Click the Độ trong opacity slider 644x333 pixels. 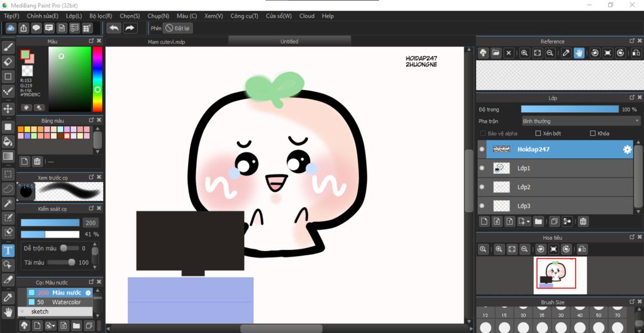[x=570, y=110]
